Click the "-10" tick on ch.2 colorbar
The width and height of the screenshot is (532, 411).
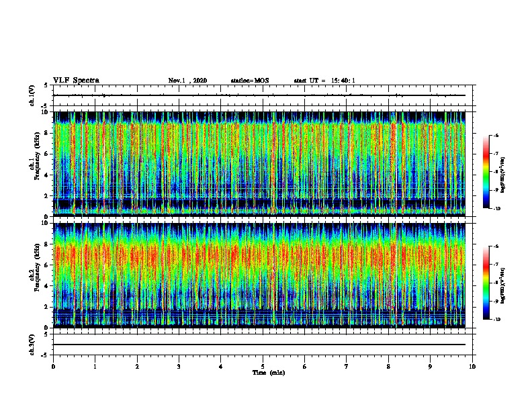(x=496, y=320)
